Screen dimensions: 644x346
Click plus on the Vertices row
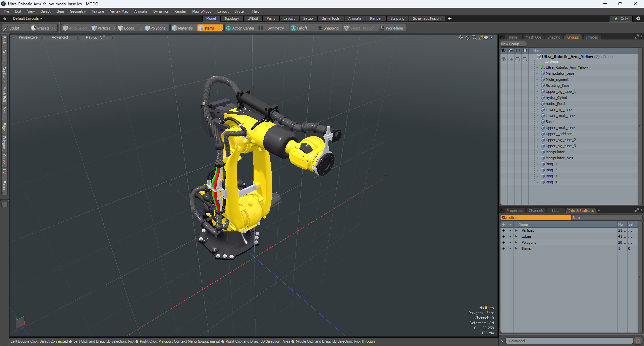(503, 230)
